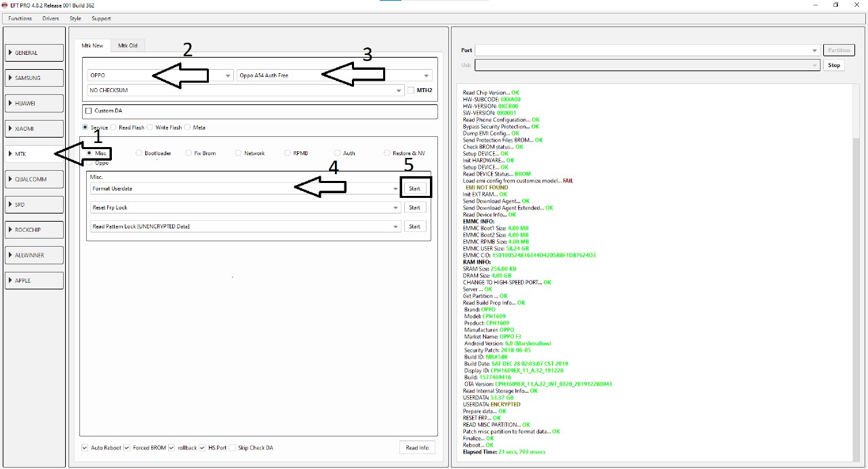This screenshot has width=868, height=469.
Task: Open the APPLE sidebar section
Action: coord(35,281)
